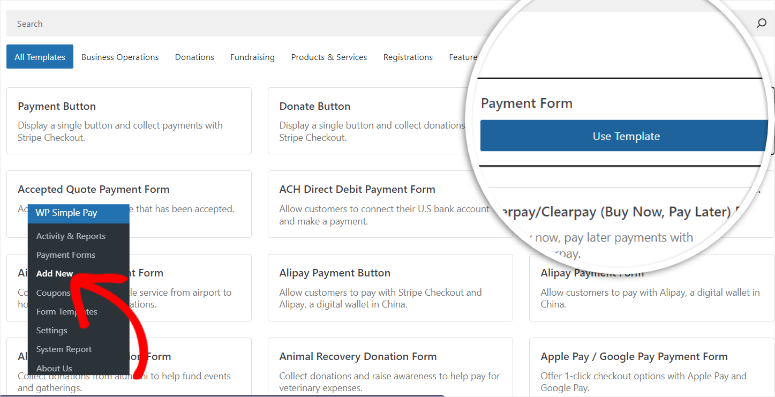Open the Donations category tab
The width and height of the screenshot is (775, 397).
(195, 57)
